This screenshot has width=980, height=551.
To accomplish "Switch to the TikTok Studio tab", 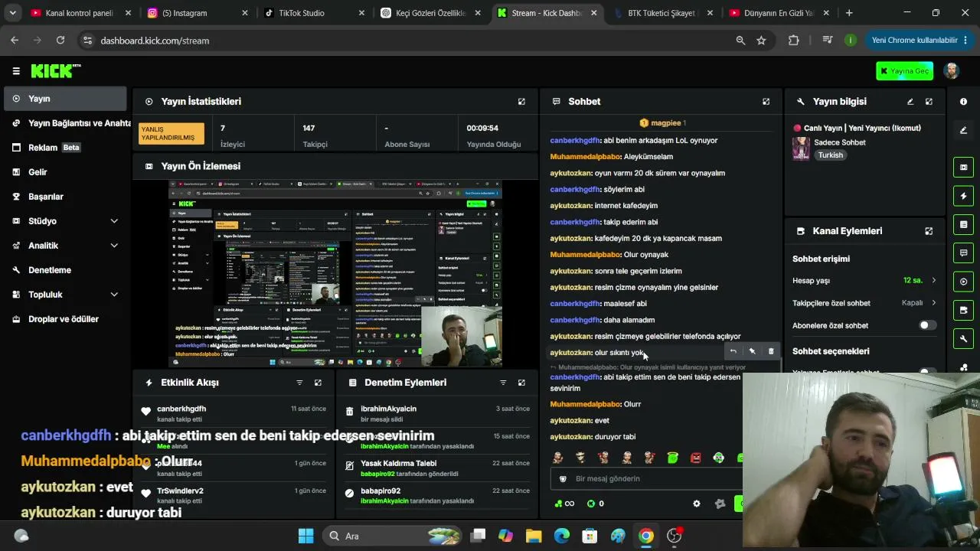I will tap(312, 13).
